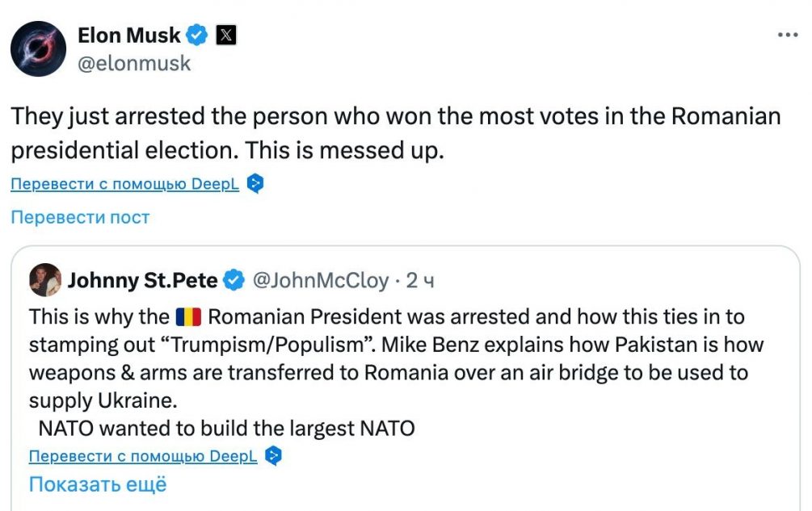812x511 pixels.
Task: Click the '2 ч' timestamp
Action: (420, 280)
